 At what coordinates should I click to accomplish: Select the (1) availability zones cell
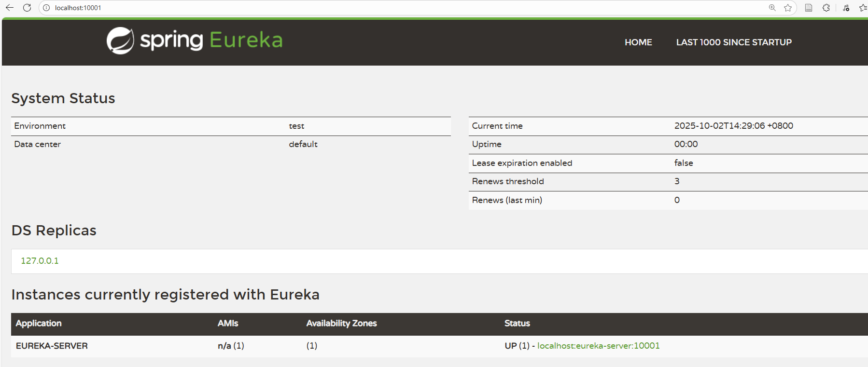(x=312, y=346)
